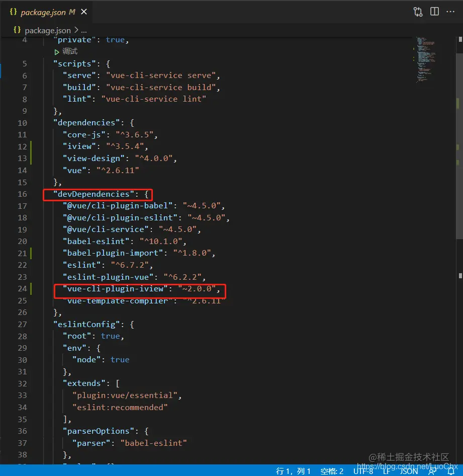Click the "eslint:recommended" string
The height and width of the screenshot is (476, 463).
(x=120, y=408)
